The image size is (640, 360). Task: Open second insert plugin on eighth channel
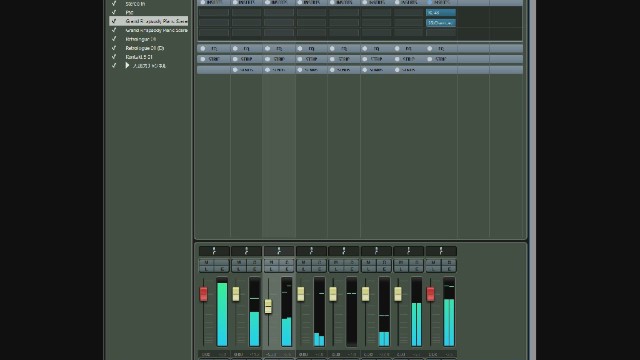click(441, 23)
